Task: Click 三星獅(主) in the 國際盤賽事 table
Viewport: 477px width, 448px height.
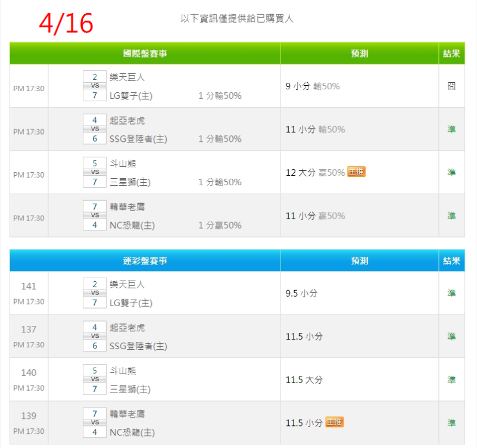Action: 130,182
